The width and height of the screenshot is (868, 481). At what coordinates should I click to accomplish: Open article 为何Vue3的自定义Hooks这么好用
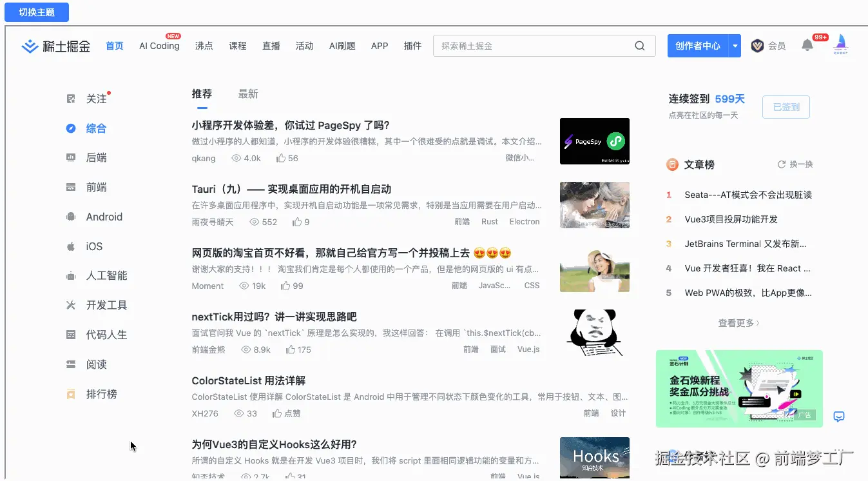(275, 445)
